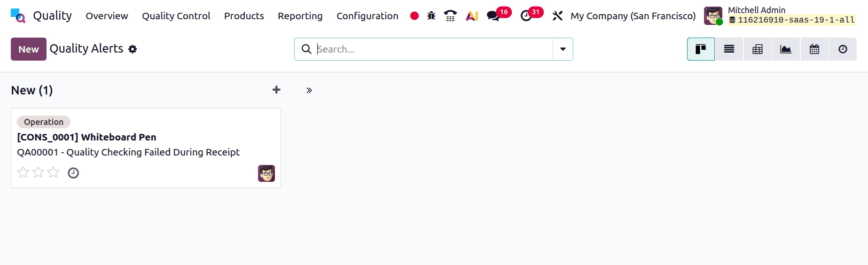The width and height of the screenshot is (868, 265).
Task: Open the Overview menu
Action: (x=107, y=16)
